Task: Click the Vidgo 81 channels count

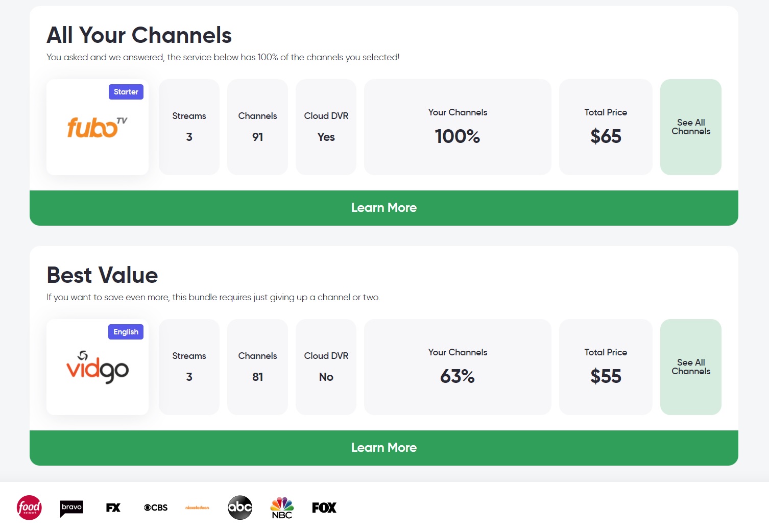Action: (x=257, y=377)
